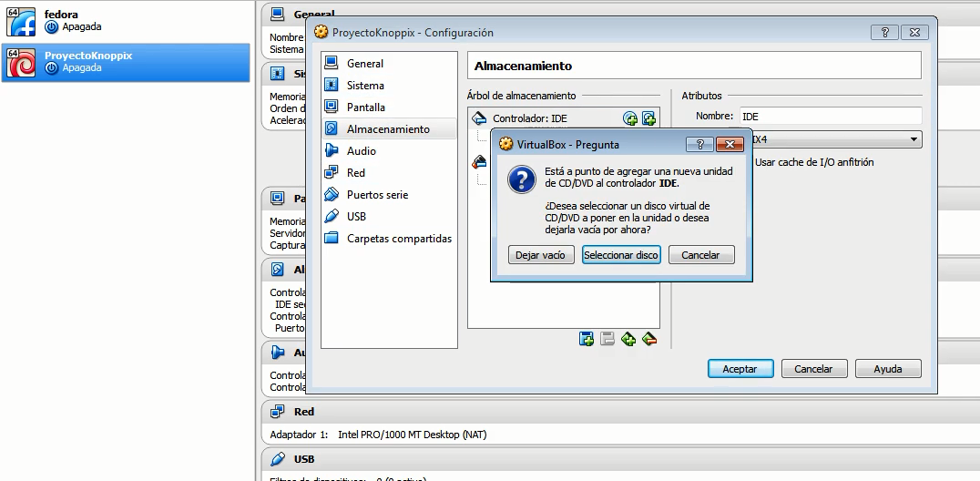Click Red section header in main window
Image resolution: width=980 pixels, height=481 pixels.
[x=620, y=412]
